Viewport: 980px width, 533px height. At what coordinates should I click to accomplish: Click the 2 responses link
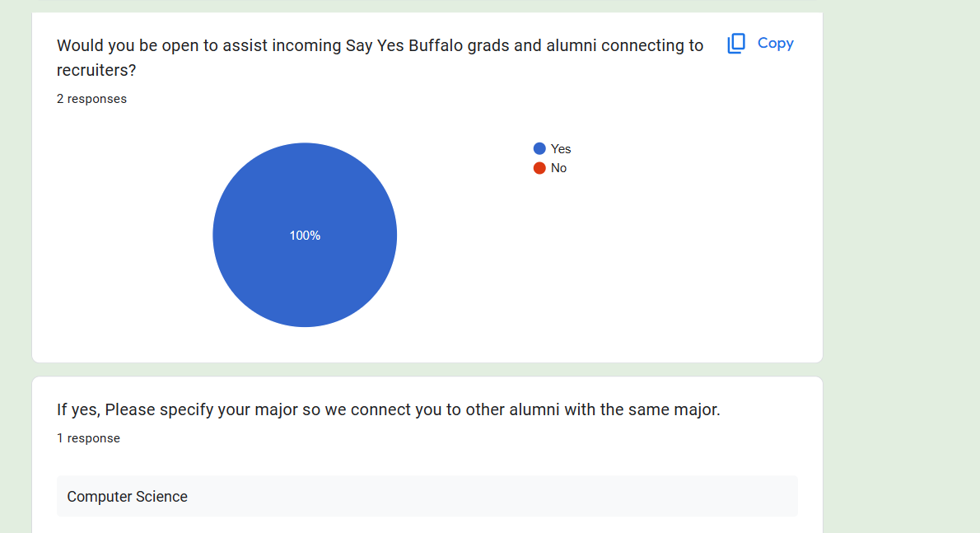pyautogui.click(x=91, y=98)
